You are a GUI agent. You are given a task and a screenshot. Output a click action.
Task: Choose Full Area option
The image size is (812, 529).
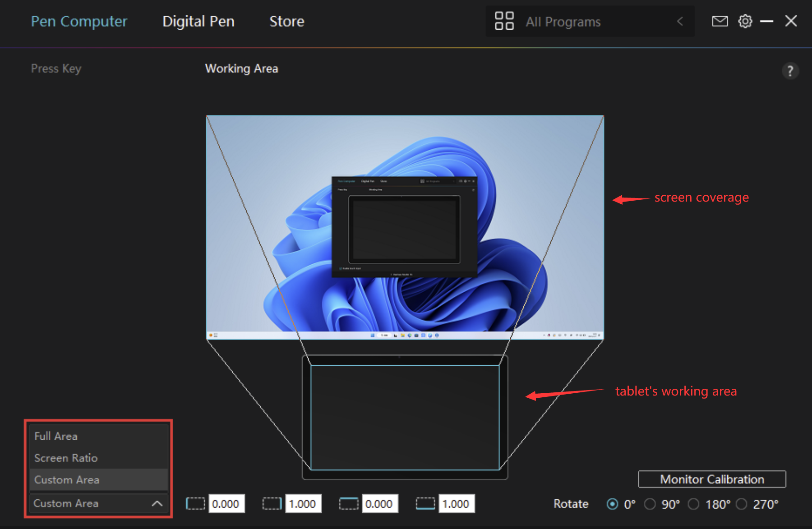(99, 436)
